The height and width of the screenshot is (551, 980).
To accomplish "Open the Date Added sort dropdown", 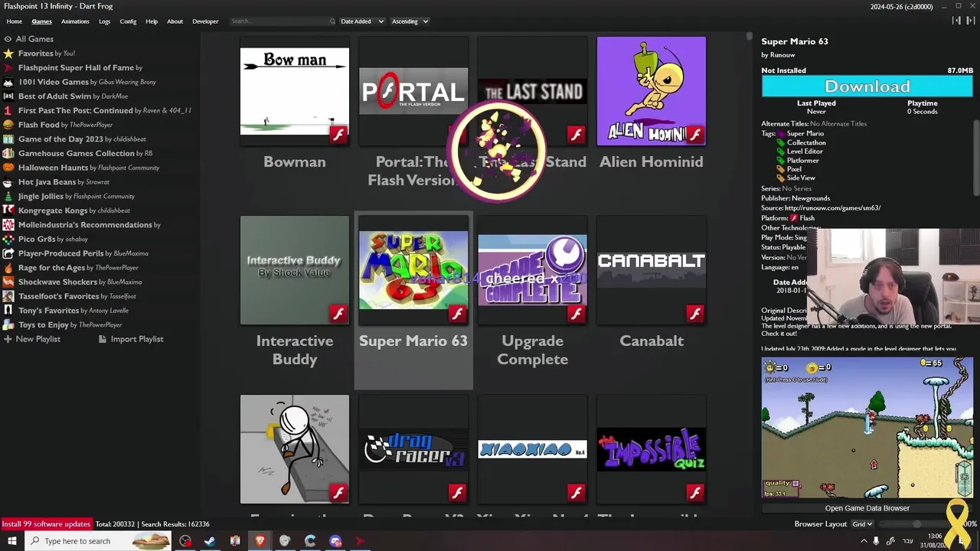I will (361, 21).
